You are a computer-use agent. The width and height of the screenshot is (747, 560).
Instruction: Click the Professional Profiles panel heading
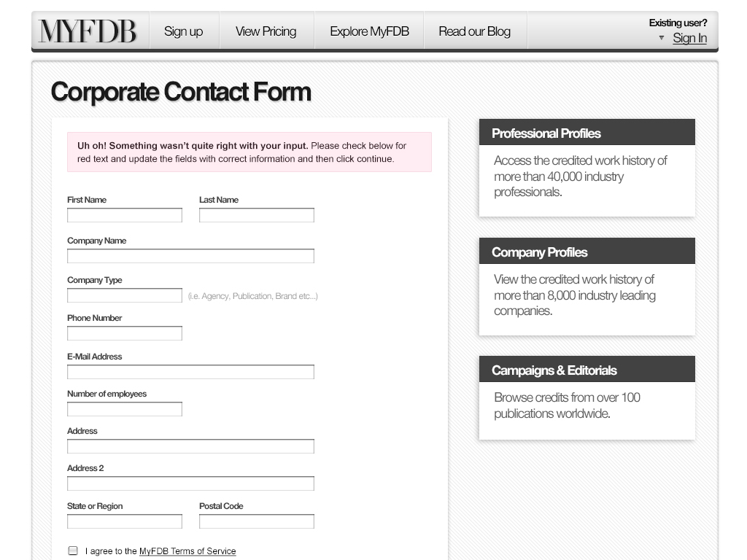[587, 133]
